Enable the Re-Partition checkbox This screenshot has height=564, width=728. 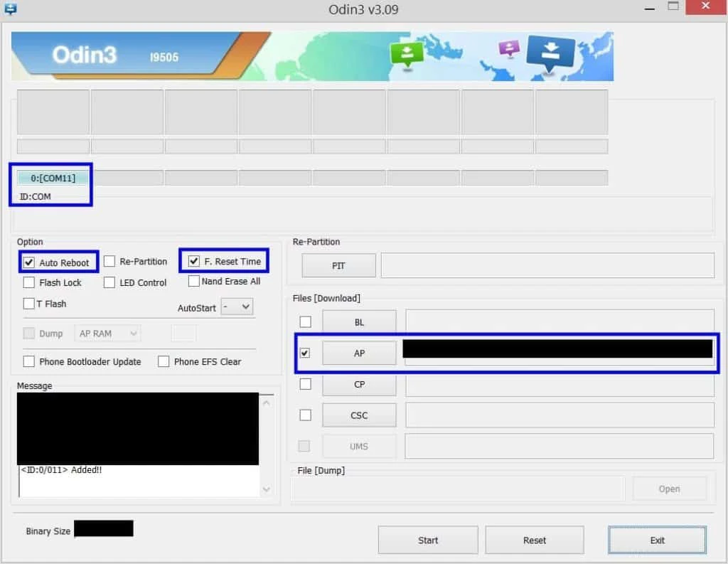(109, 262)
